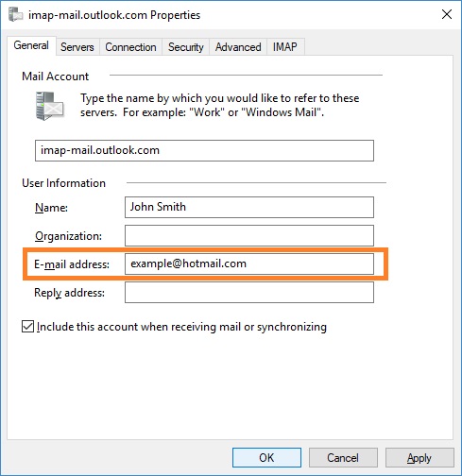Click the Include this account label text
The image size is (462, 476).
(x=181, y=327)
